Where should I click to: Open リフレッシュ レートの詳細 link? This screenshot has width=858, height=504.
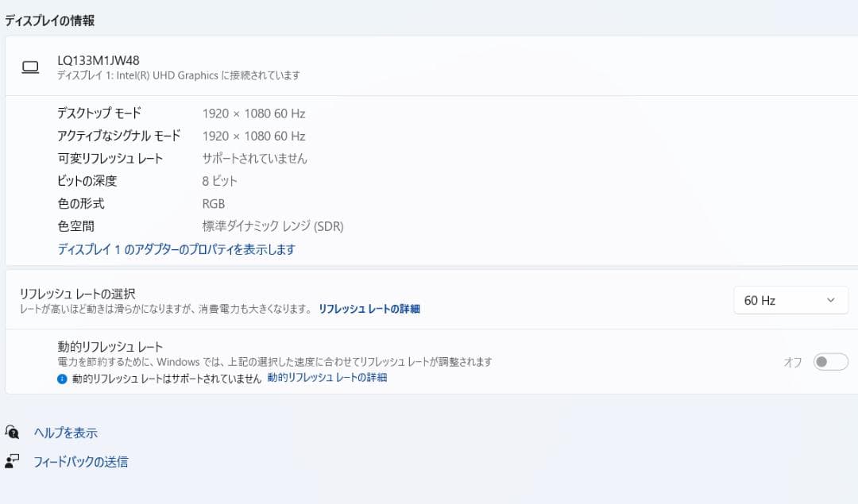tap(369, 309)
